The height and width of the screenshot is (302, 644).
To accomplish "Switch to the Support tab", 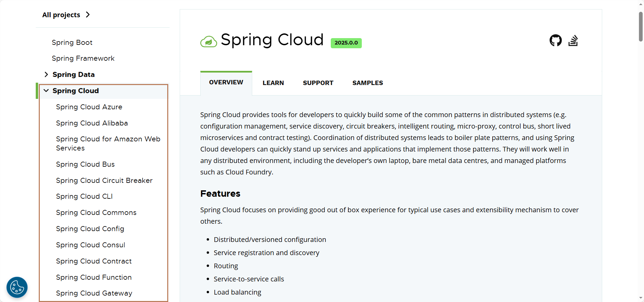I will click(318, 83).
